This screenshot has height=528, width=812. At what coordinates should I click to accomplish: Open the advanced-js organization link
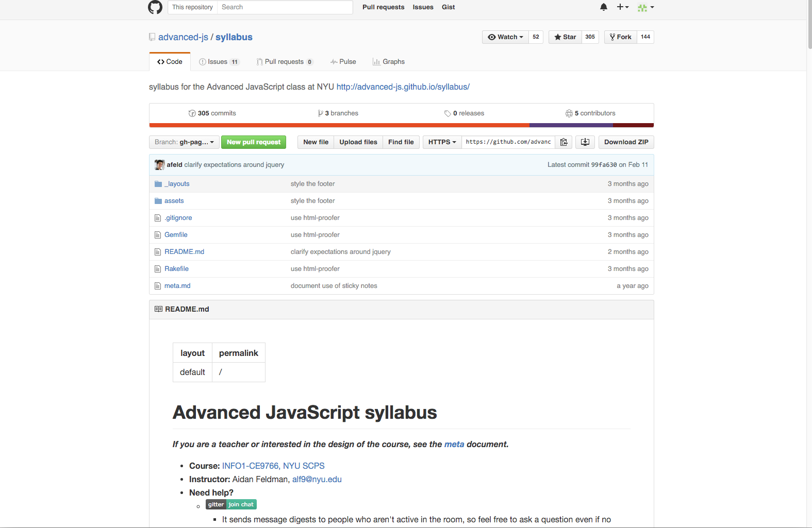point(183,37)
